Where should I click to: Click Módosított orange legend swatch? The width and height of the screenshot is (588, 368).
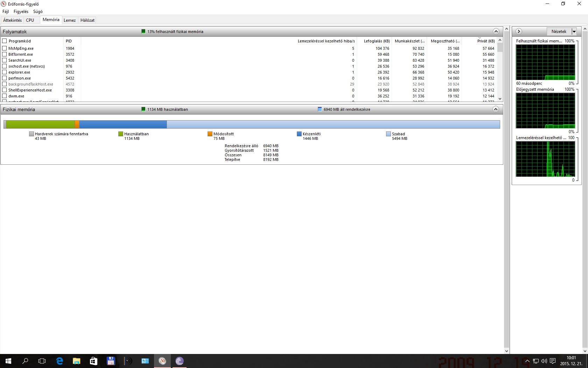tap(210, 134)
